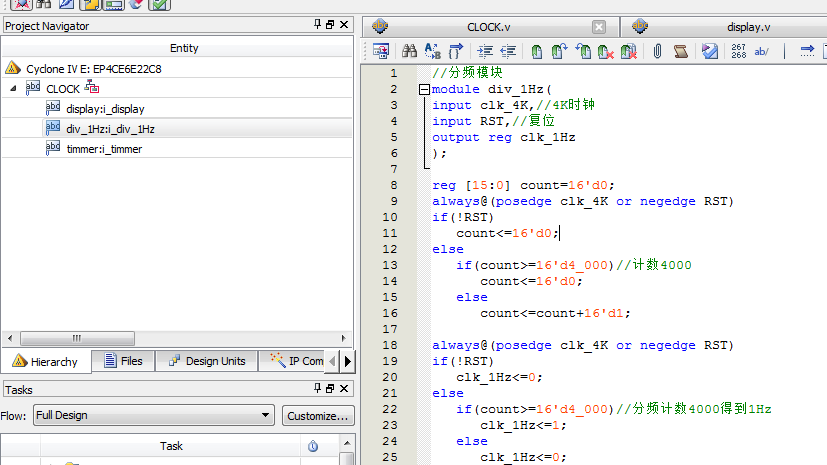The width and height of the screenshot is (827, 465).
Task: Close the Project Navigator panel
Action: click(344, 24)
